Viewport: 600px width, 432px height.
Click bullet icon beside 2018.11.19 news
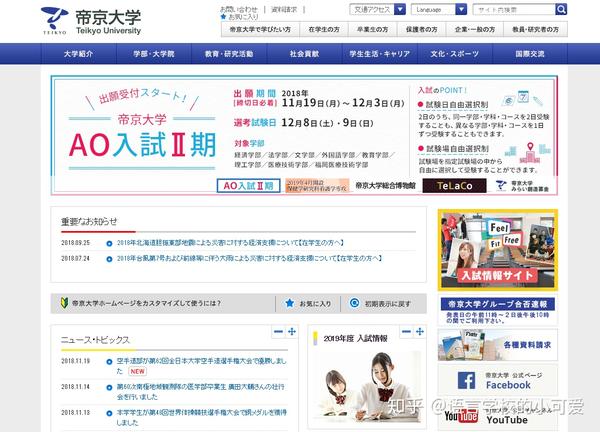point(109,362)
